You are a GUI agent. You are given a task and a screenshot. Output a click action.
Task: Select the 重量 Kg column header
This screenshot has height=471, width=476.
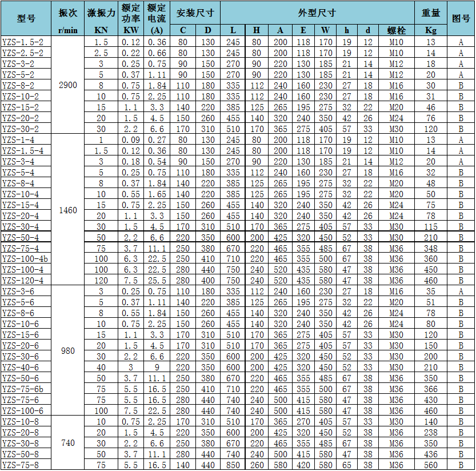click(430, 19)
